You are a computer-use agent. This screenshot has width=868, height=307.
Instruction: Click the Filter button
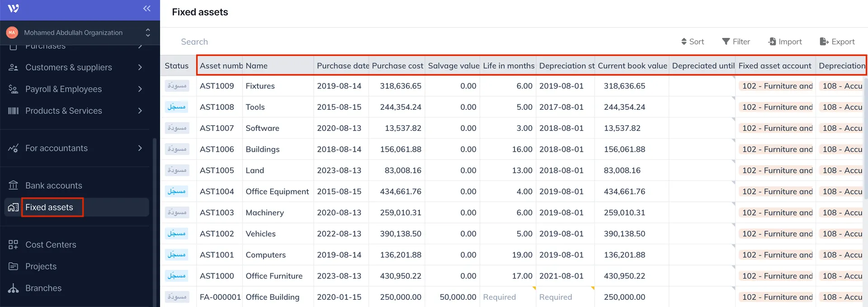[736, 42]
